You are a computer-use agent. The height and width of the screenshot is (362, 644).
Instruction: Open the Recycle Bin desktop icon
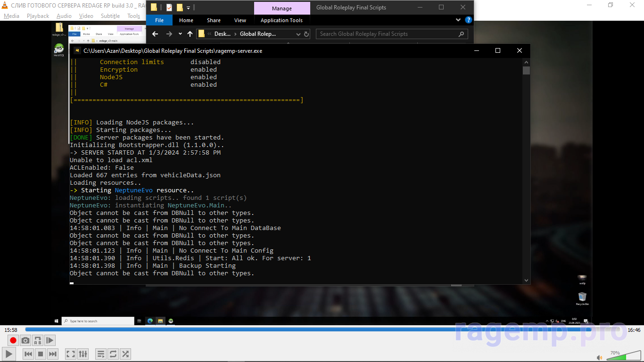(x=582, y=298)
